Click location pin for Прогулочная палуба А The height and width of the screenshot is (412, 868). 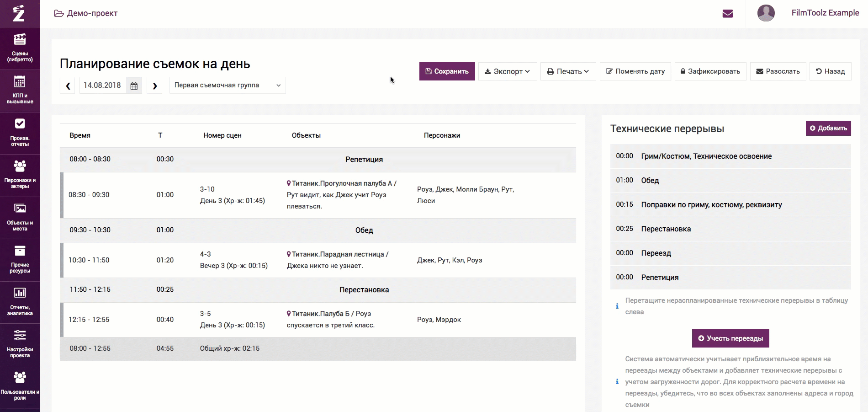tap(289, 183)
